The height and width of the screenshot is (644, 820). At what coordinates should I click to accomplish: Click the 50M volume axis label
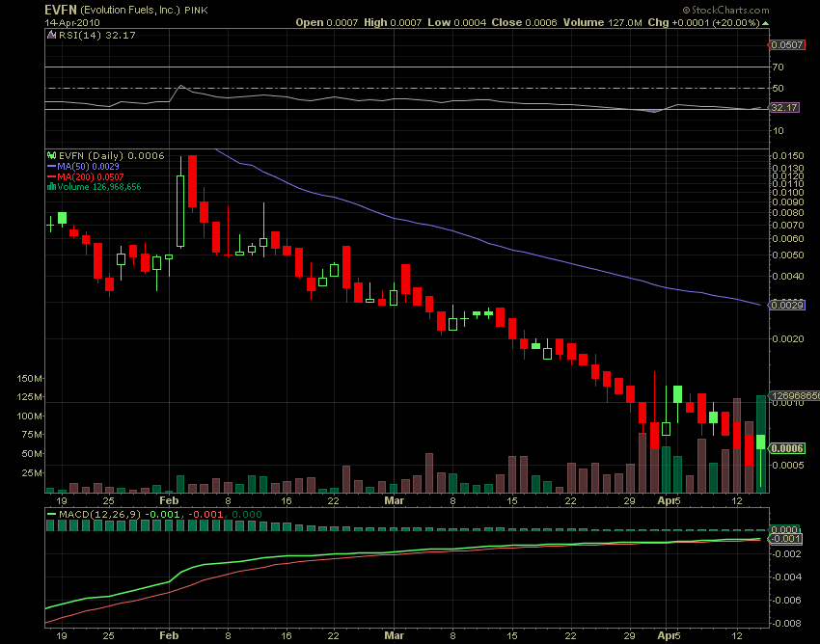pos(32,454)
